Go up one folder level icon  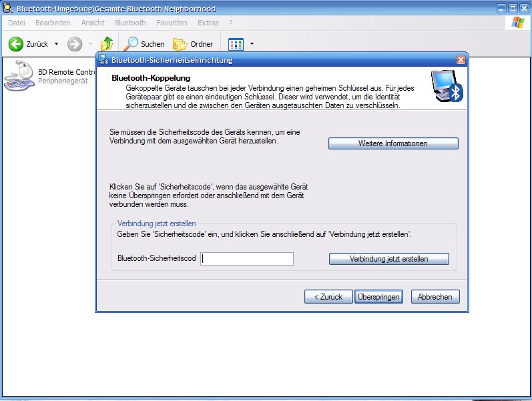pyautogui.click(x=107, y=44)
